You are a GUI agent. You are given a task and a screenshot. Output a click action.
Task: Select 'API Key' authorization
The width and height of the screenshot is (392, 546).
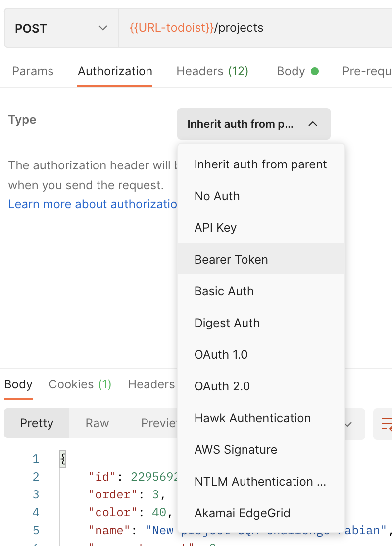pyautogui.click(x=215, y=227)
